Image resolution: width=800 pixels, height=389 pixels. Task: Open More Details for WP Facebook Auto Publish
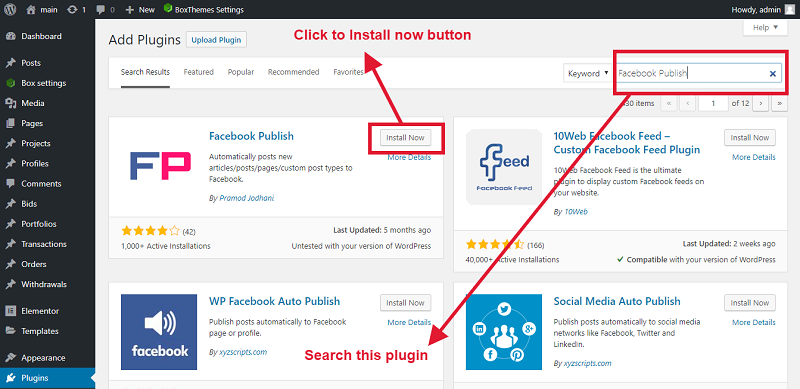[409, 322]
